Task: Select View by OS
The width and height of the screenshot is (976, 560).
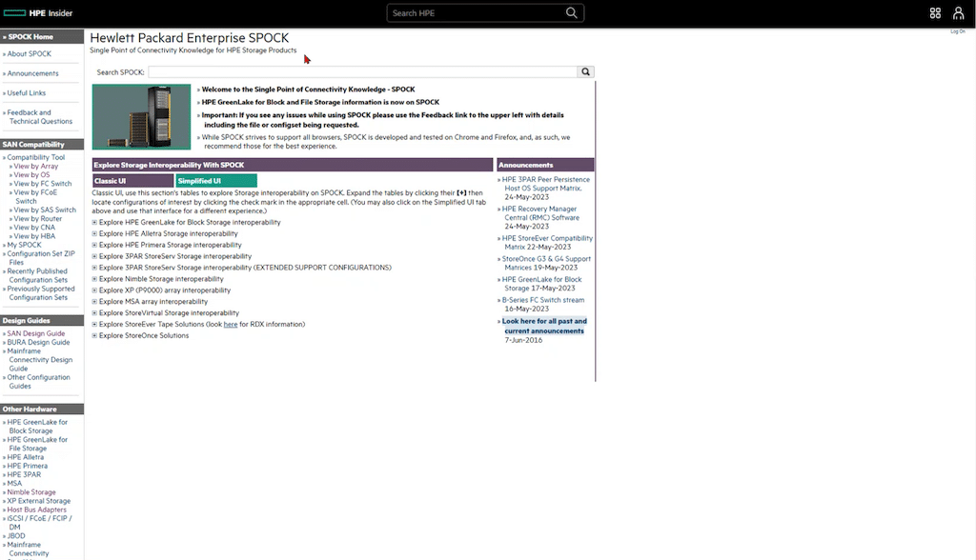Action: [31, 175]
